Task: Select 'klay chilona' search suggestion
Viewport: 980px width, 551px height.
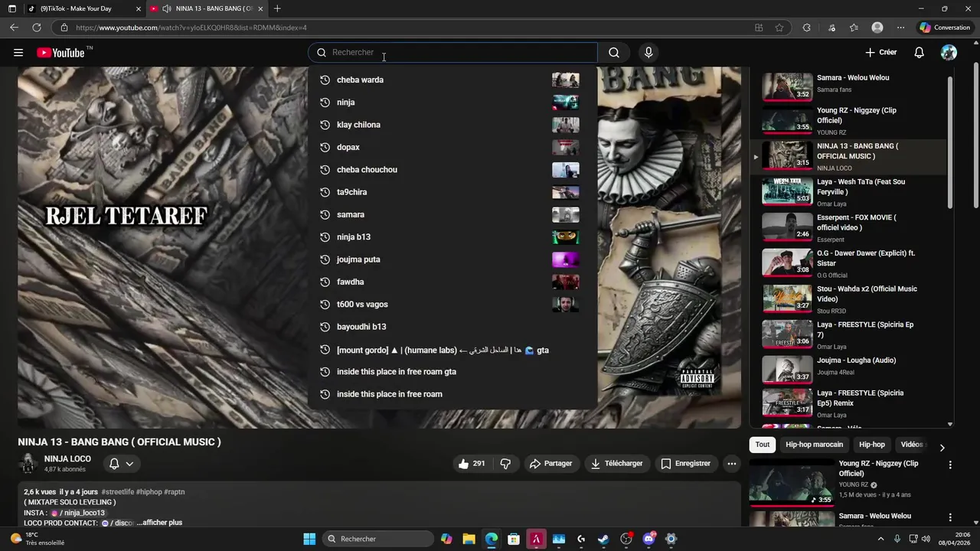Action: coord(452,125)
